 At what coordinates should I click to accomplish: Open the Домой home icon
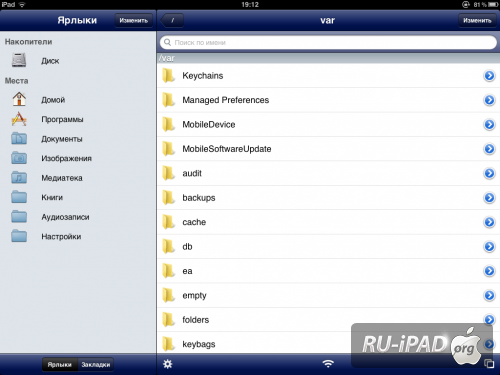tap(19, 99)
